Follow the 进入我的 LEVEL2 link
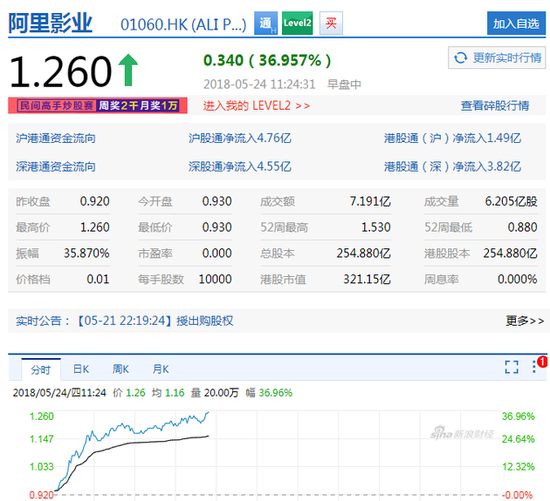Viewport: 550px width, 501px height. 256,106
